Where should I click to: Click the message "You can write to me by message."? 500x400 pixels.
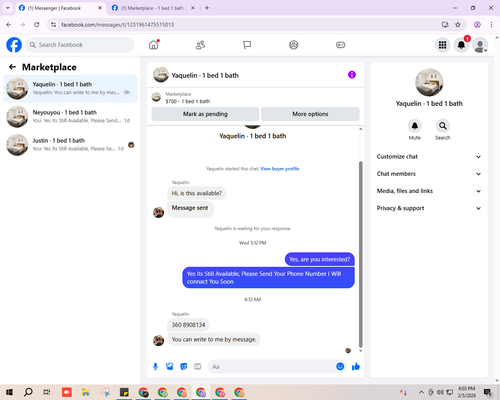coord(214,339)
